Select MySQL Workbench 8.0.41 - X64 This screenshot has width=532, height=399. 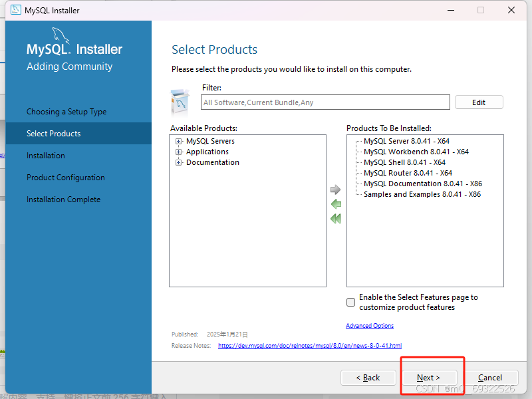pos(416,152)
